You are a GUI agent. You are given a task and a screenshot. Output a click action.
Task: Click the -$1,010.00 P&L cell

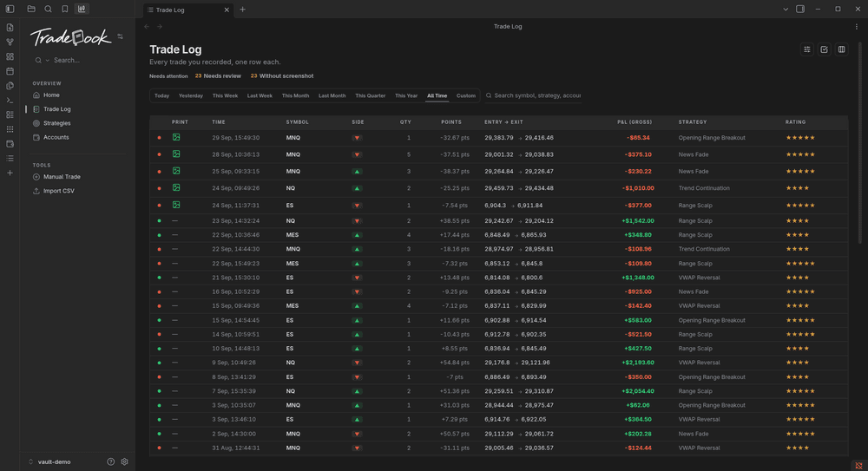(638, 188)
